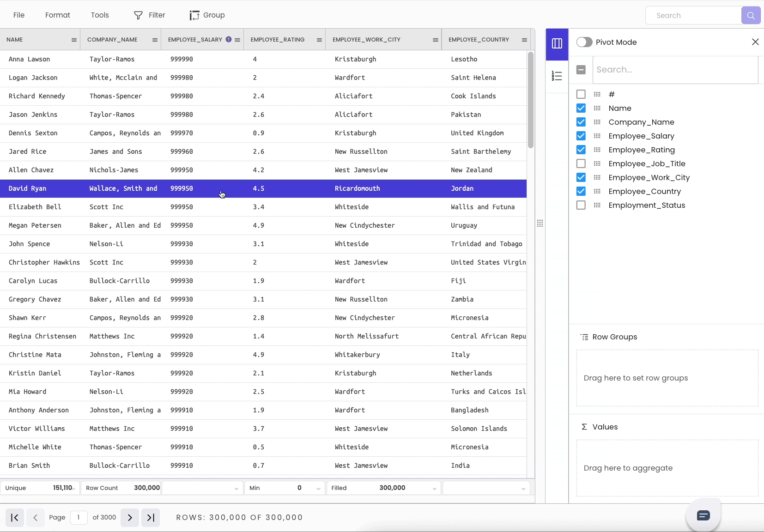Open the Unique aggregation dropdown
The image size is (764, 532).
pyautogui.click(x=74, y=488)
